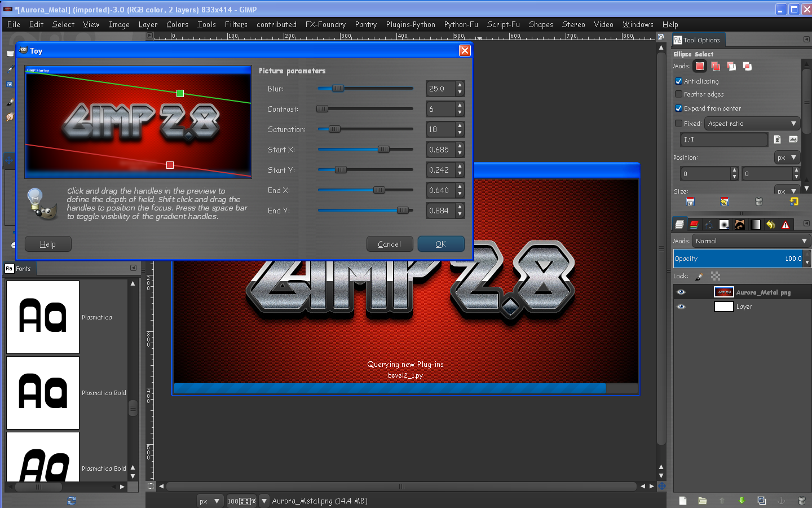Adjust the Blur slider
This screenshot has height=508, width=812.
click(x=365, y=89)
